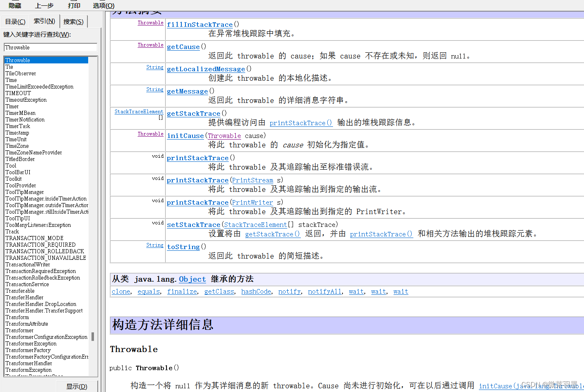Open the getStackTrace method name link
This screenshot has height=392, width=584.
coord(193,114)
